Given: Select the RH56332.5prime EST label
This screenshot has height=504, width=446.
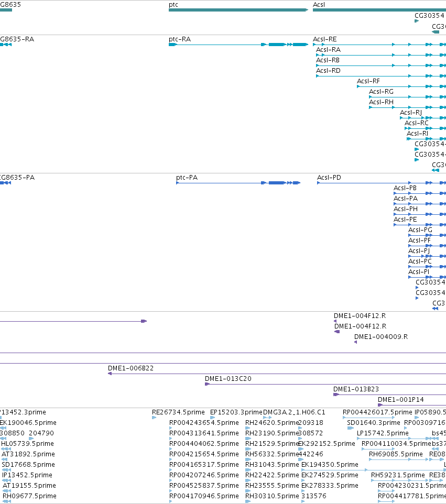Looking at the screenshot, I should point(272,454).
